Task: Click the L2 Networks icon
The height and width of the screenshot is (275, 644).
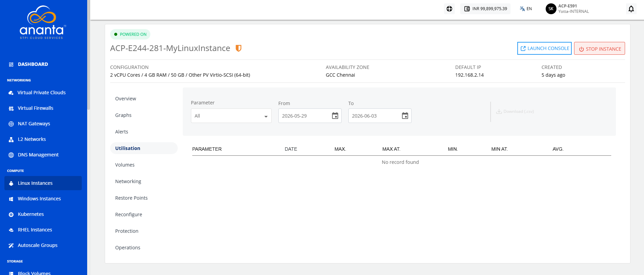Action: 11,140
